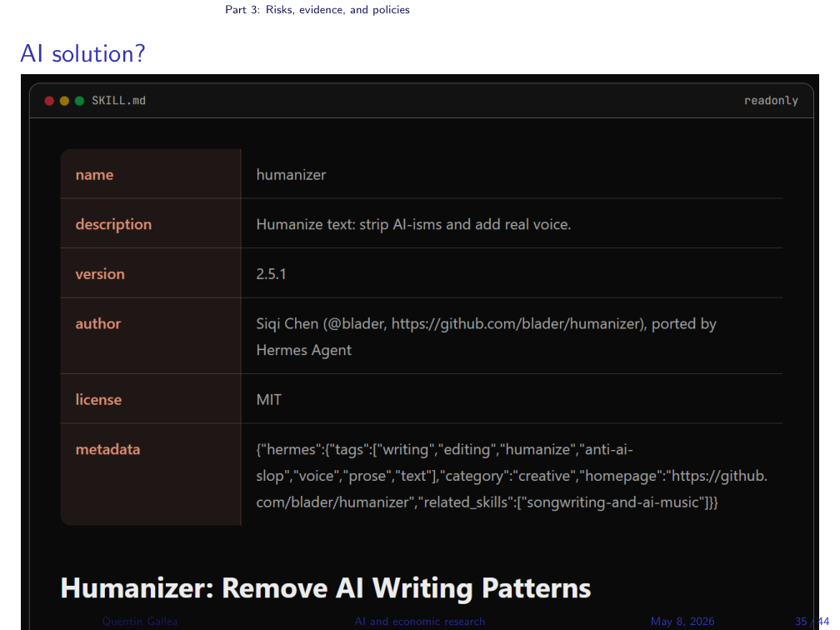
Task: Select the name field label
Action: (94, 175)
